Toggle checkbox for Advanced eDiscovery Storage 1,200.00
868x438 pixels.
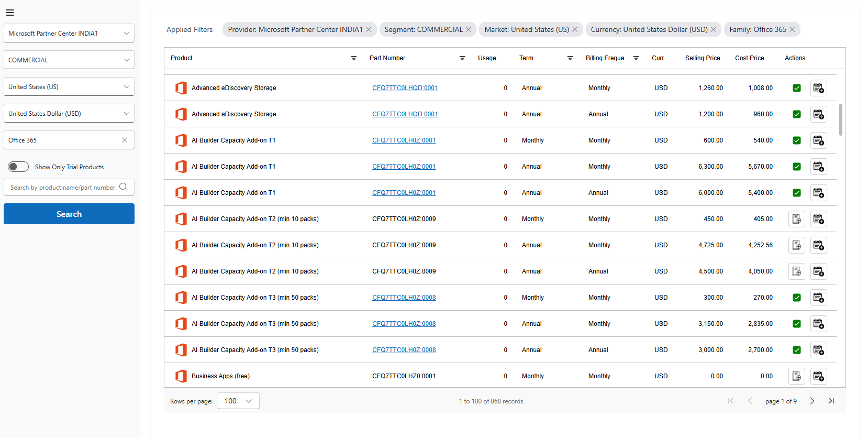tap(797, 114)
